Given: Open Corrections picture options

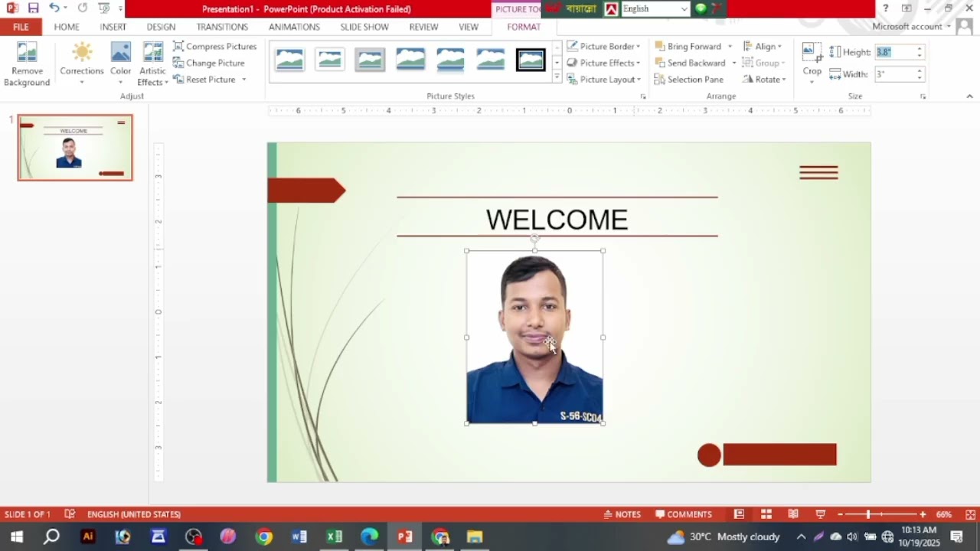Looking at the screenshot, I should 82,64.
